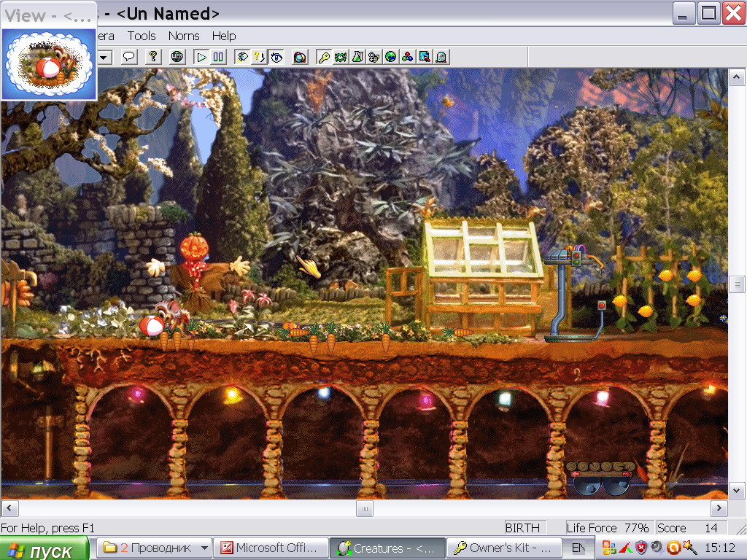Click the map with pointer kit icon
Image resolution: width=747 pixels, height=560 pixels.
(x=424, y=57)
